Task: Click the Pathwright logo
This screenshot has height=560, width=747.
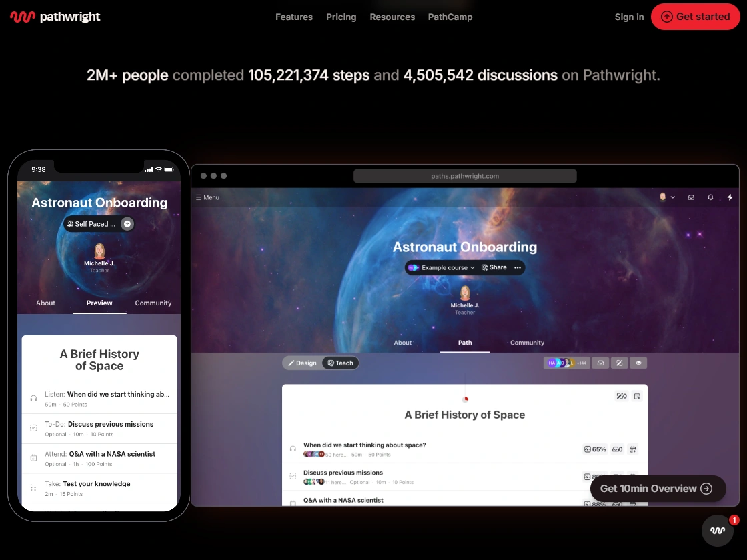Action: [x=55, y=17]
